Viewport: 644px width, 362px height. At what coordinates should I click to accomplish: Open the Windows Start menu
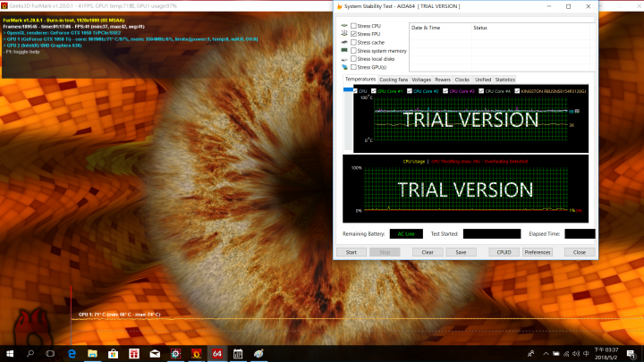point(10,353)
